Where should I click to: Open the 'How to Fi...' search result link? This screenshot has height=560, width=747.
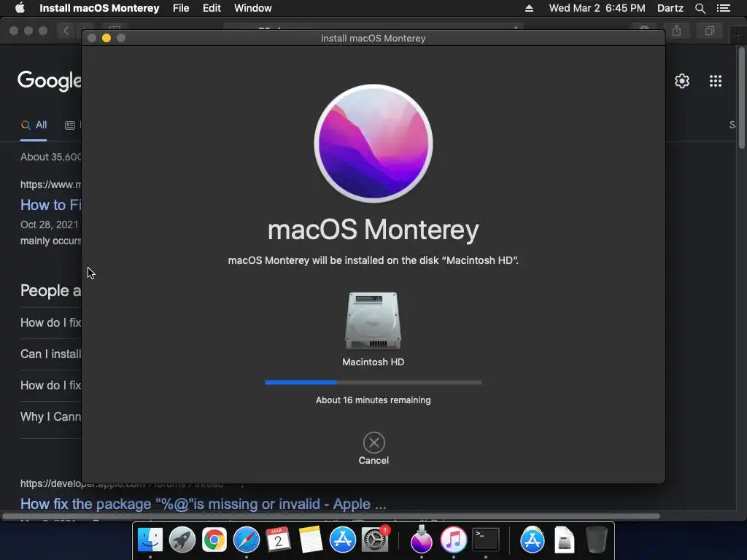pyautogui.click(x=51, y=205)
